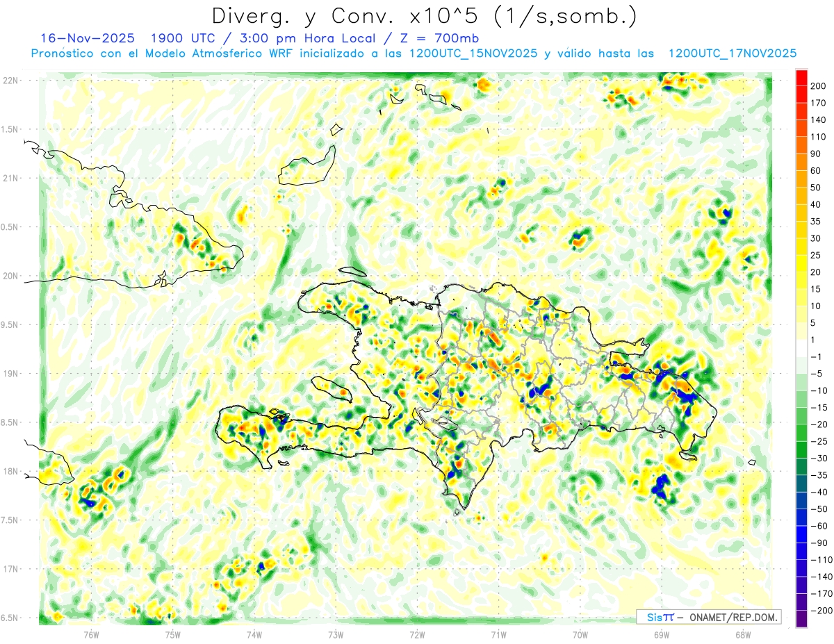Click the '-90' color scale label
Viewport: 834px width, 644px height.
[818, 543]
